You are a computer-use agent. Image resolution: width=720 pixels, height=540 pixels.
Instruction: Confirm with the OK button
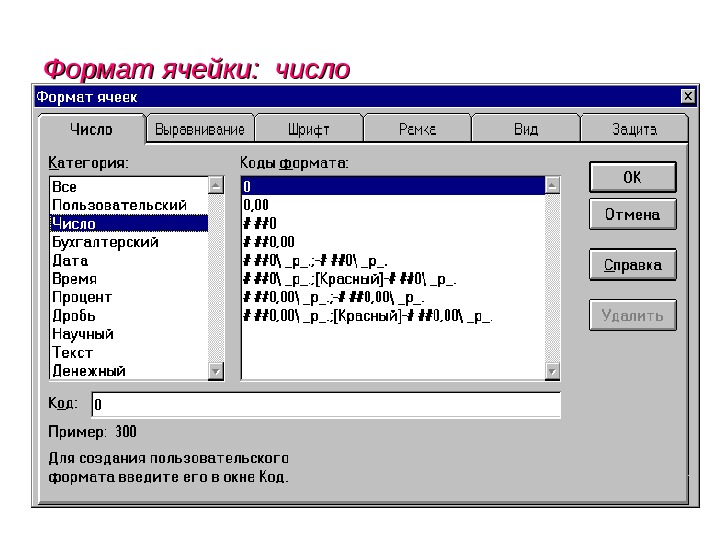(632, 177)
